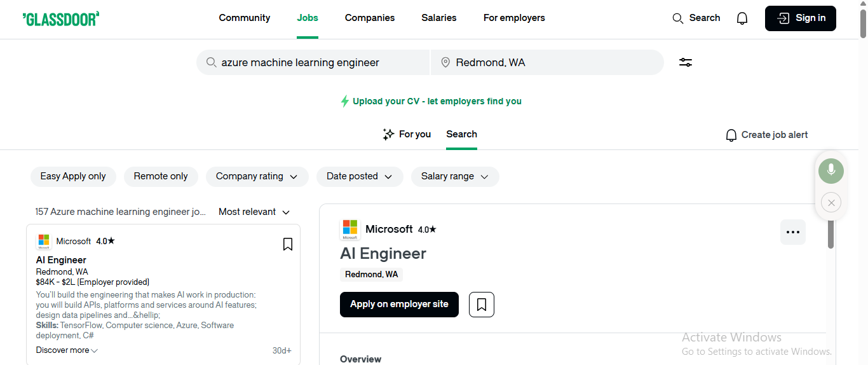
Task: Click the 30d+ posting age label
Action: click(x=282, y=350)
